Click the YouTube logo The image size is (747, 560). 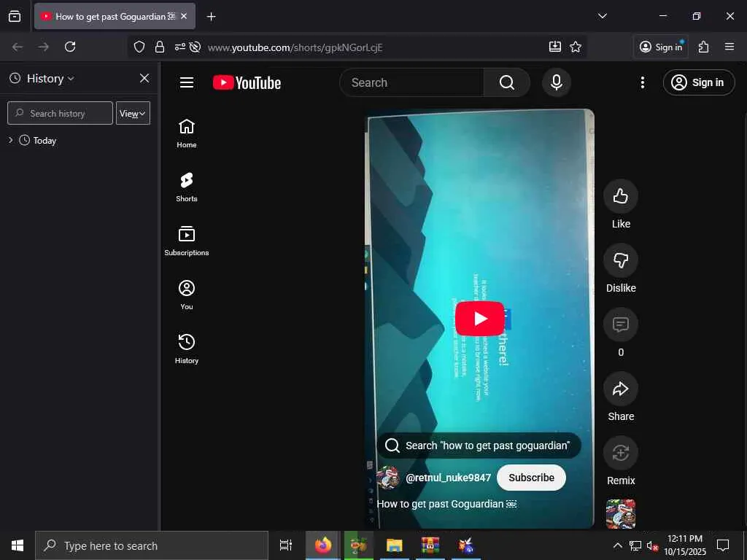[247, 83]
